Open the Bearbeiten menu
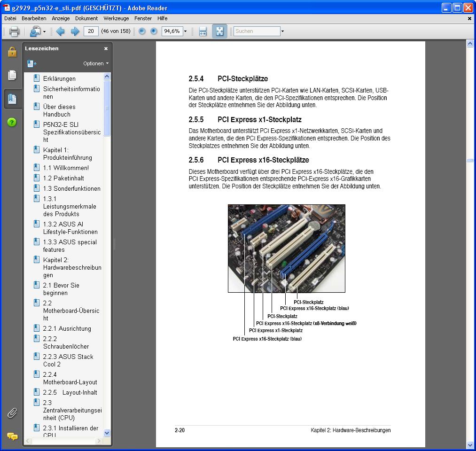 tap(34, 18)
